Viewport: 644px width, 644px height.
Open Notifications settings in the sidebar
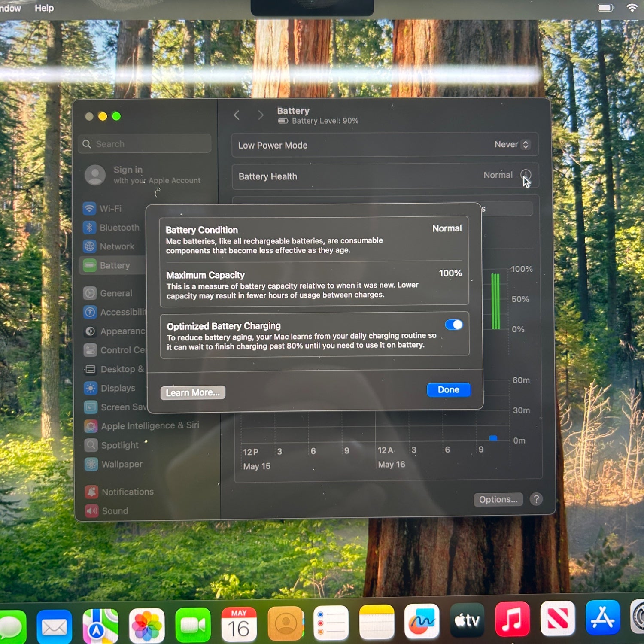[x=119, y=492]
